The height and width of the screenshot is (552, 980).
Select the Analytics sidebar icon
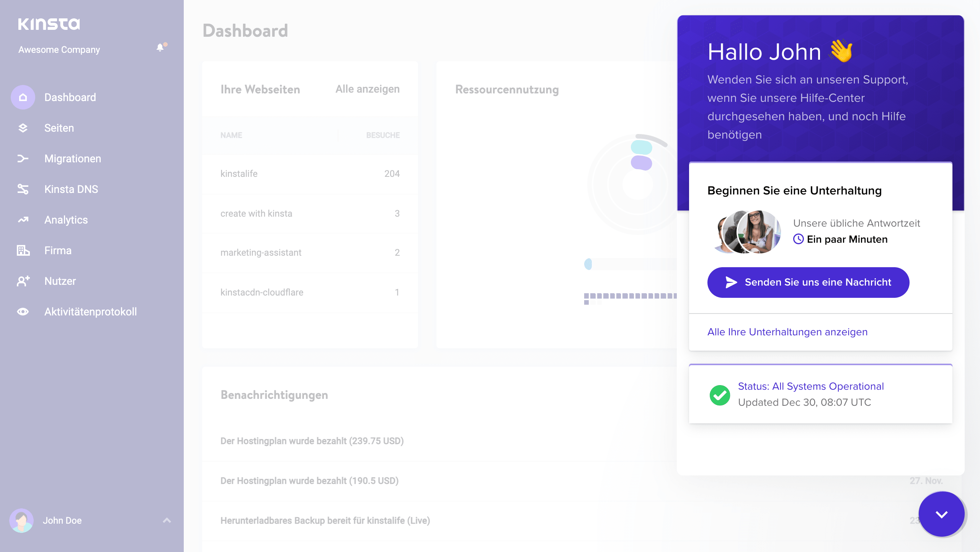tap(23, 219)
